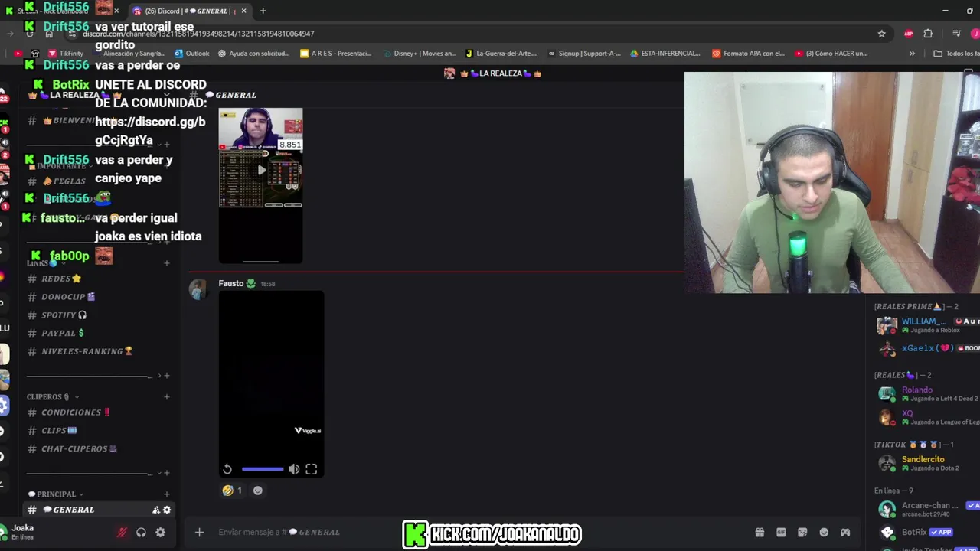Add a channel to CLIPEROS category
This screenshot has height=551, width=980.
166,396
